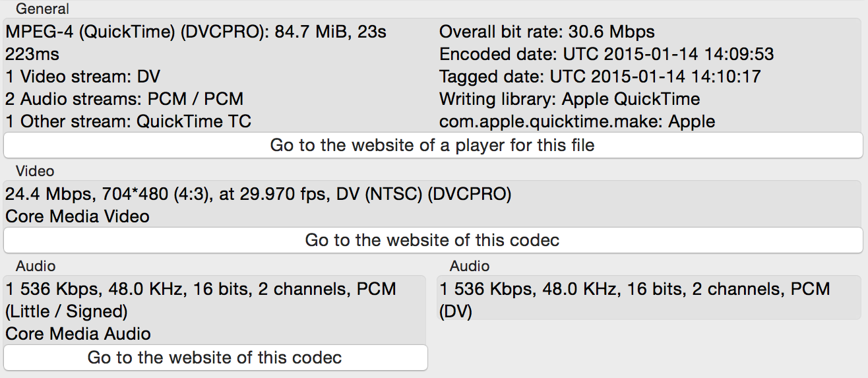
Task: Click "Go to the website of a player for this file"
Action: coord(433,145)
